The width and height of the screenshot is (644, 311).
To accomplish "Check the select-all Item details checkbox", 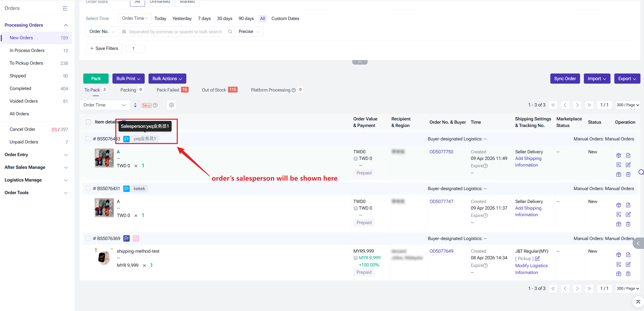I will point(88,122).
